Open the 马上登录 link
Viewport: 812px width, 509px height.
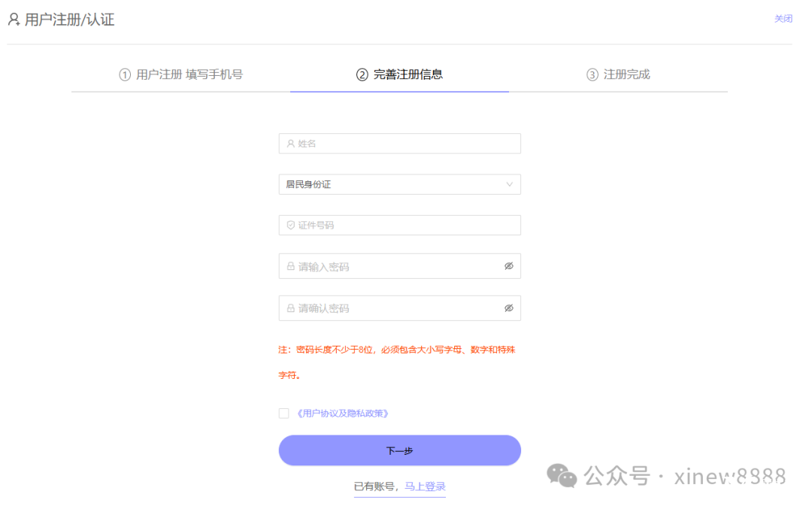(x=425, y=486)
